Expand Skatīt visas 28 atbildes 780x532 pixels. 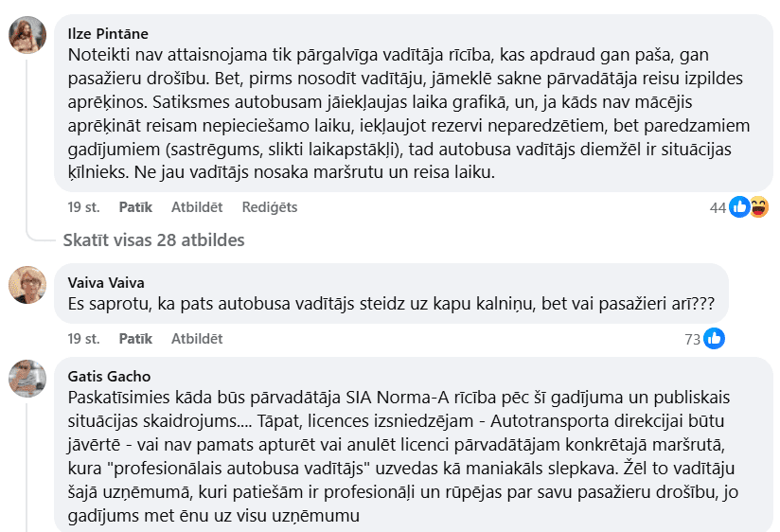[153, 240]
